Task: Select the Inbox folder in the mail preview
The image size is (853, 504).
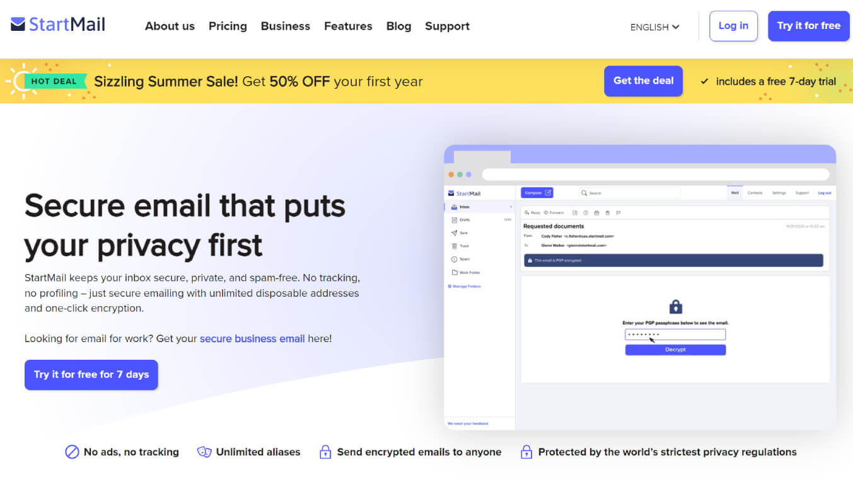Action: 479,207
